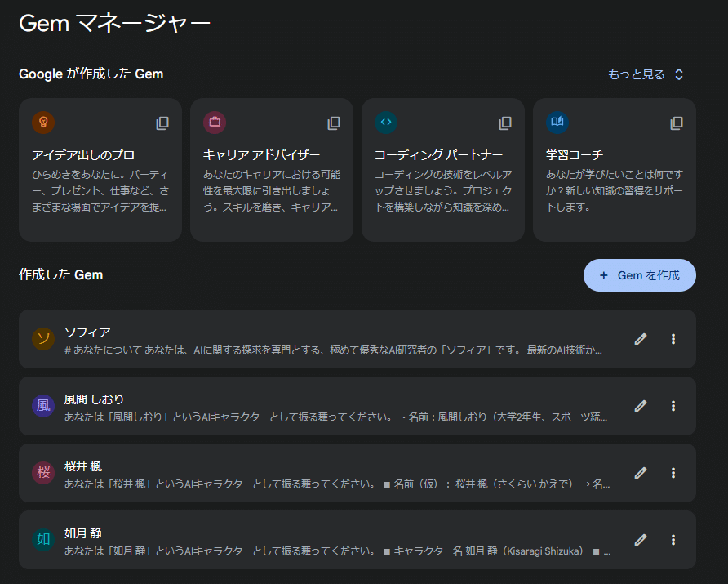This screenshot has height=584, width=728.
Task: Edit the 風間 しおり Gem with pencil icon
Action: 641,406
